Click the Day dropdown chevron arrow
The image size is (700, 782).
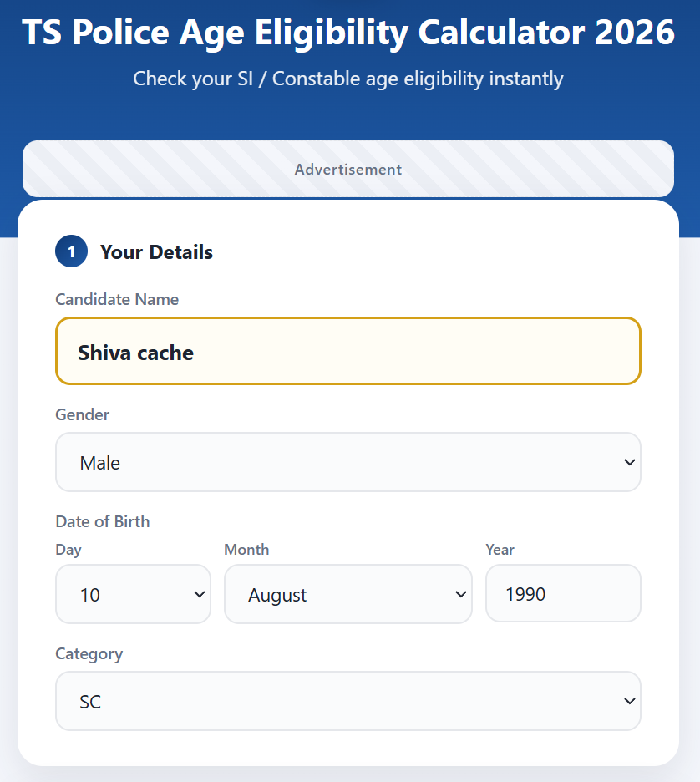[200, 595]
